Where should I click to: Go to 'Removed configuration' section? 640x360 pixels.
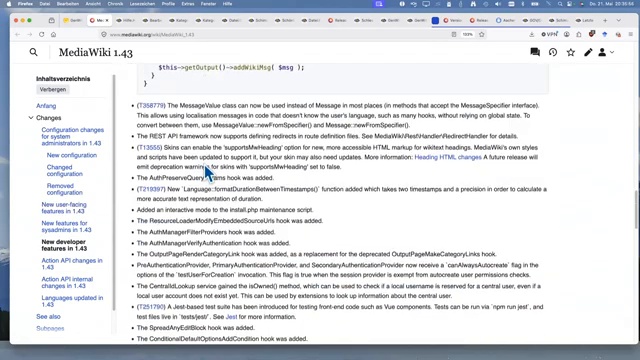click(64, 189)
